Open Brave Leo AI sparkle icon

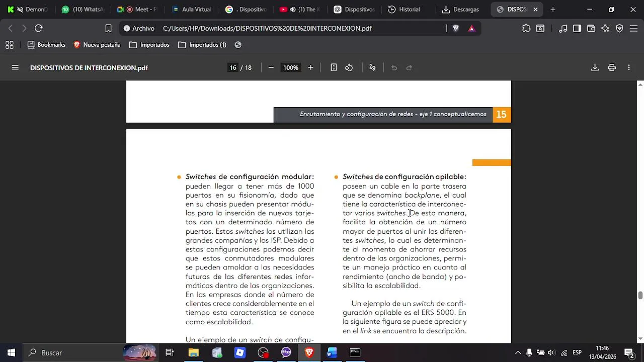click(x=605, y=29)
